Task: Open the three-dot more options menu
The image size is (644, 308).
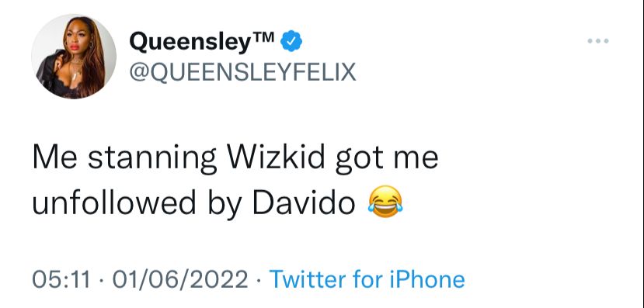Action: pos(598,40)
